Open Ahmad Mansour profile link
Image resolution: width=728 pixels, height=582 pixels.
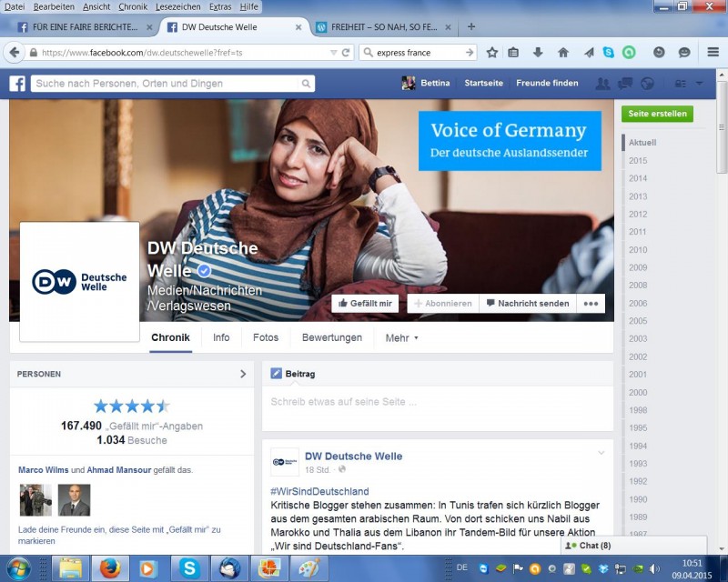click(x=119, y=469)
